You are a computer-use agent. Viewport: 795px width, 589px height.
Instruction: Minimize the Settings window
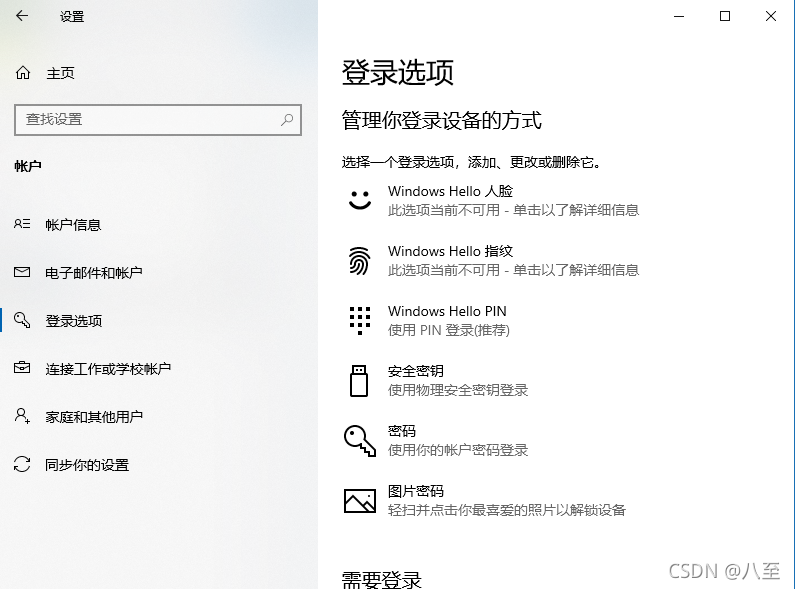(x=679, y=16)
